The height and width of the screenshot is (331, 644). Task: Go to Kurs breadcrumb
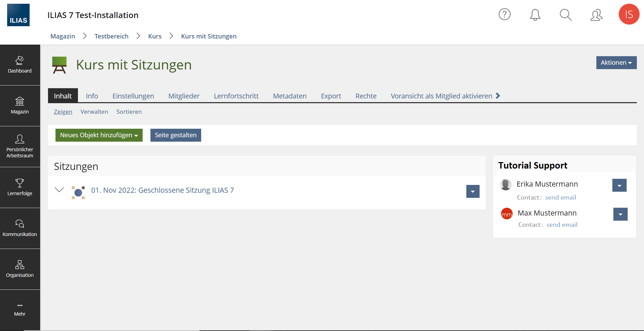[x=155, y=36]
